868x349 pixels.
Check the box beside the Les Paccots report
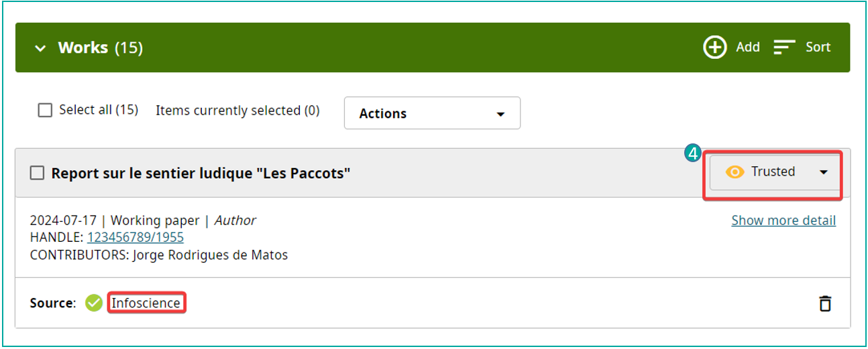coord(37,173)
